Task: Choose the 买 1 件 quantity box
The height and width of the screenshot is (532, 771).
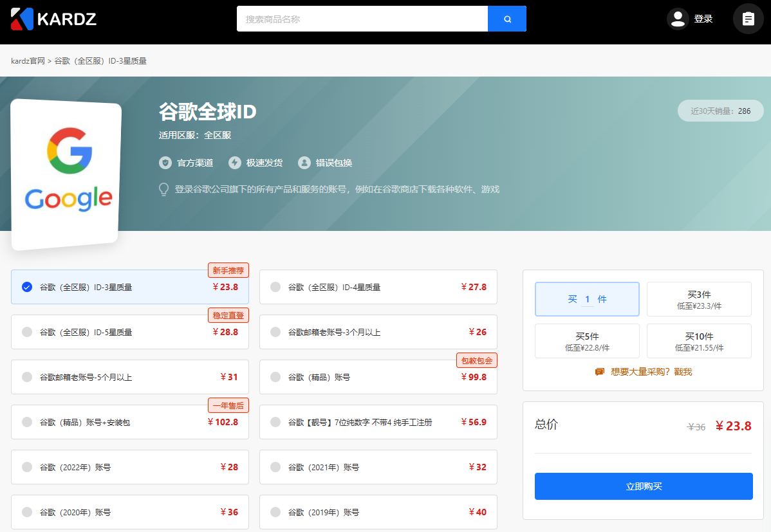Action: tap(587, 299)
